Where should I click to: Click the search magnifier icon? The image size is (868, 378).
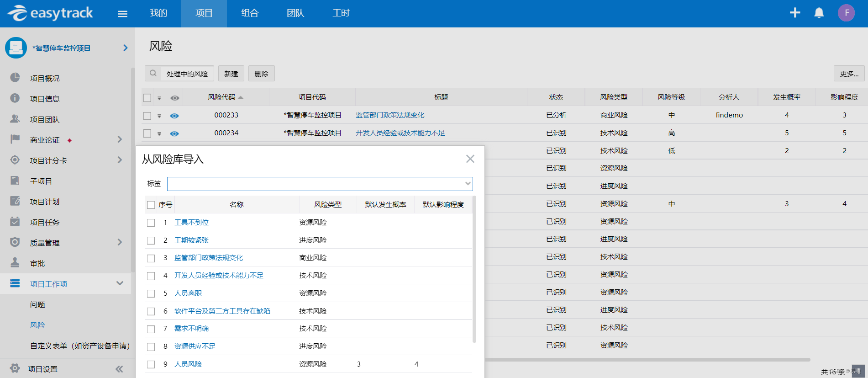click(x=153, y=73)
